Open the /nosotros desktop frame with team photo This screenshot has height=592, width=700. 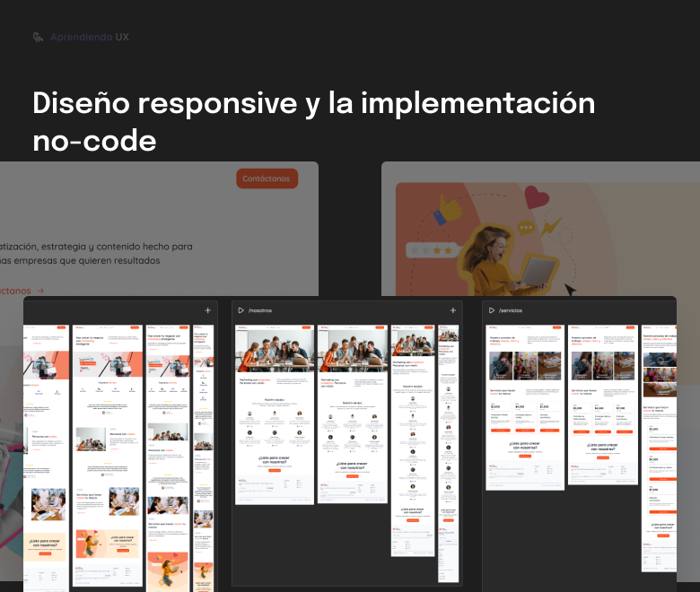pyautogui.click(x=274, y=413)
